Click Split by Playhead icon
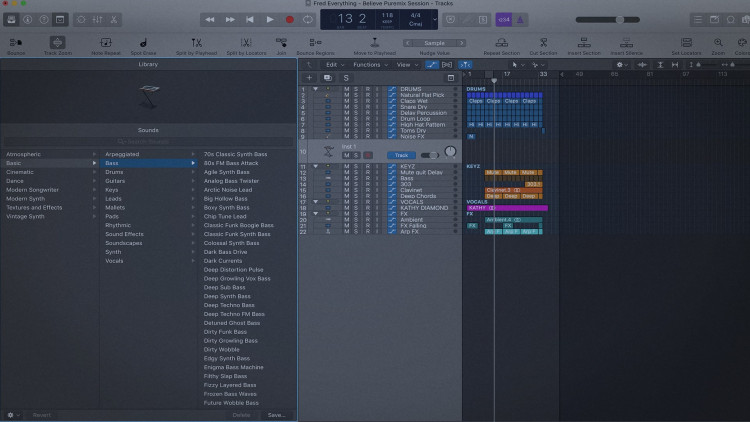The image size is (750, 422). pyautogui.click(x=196, y=45)
